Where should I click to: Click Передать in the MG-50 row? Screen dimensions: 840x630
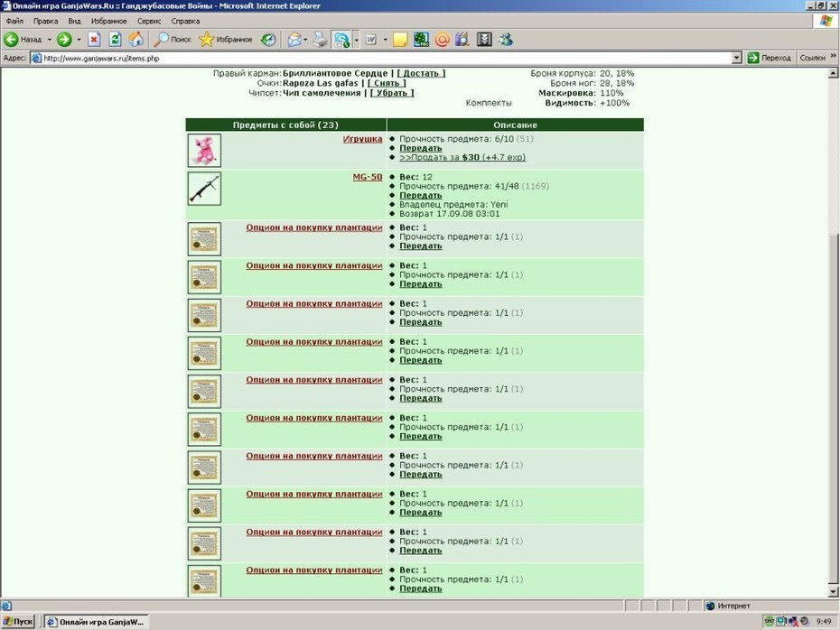[421, 196]
